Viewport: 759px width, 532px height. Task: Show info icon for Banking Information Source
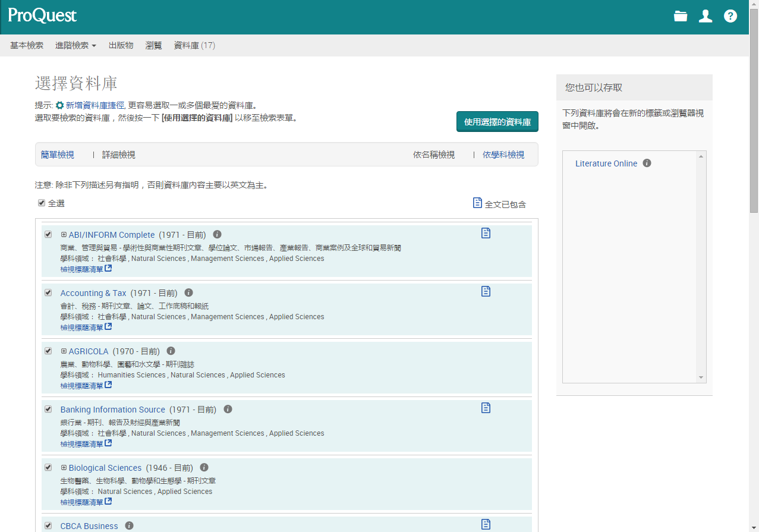click(x=228, y=409)
